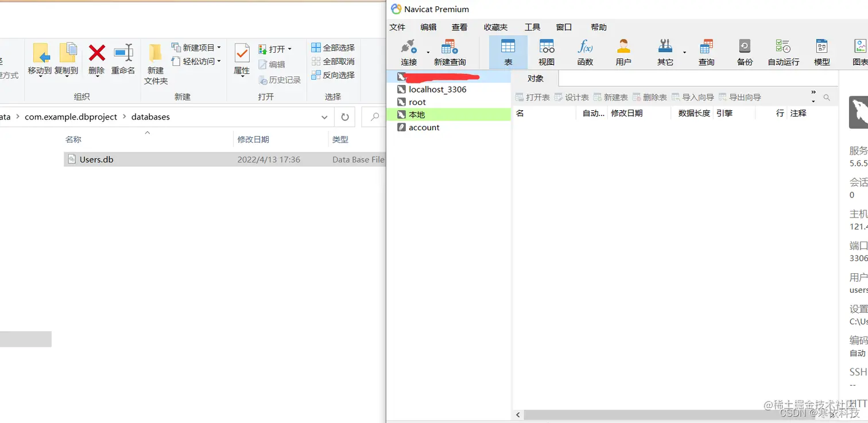Click Select none (全部取消) in Explorer
Image resolution: width=868 pixels, height=423 pixels.
click(333, 61)
